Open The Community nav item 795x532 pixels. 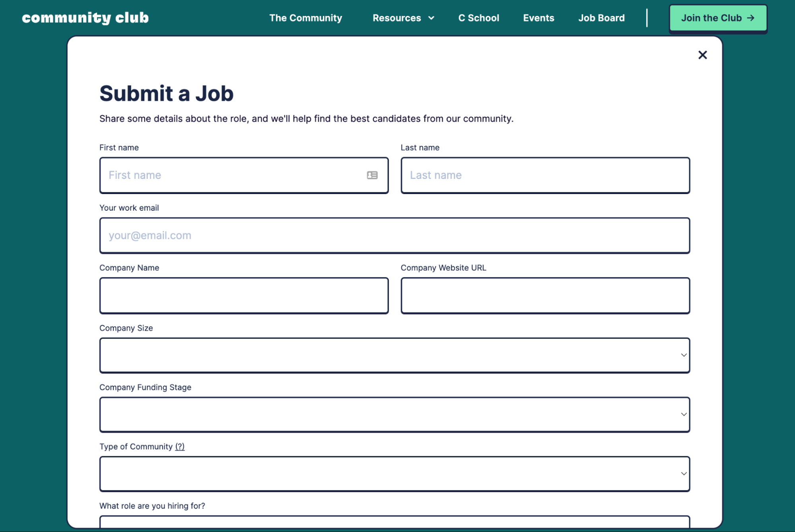pyautogui.click(x=305, y=18)
